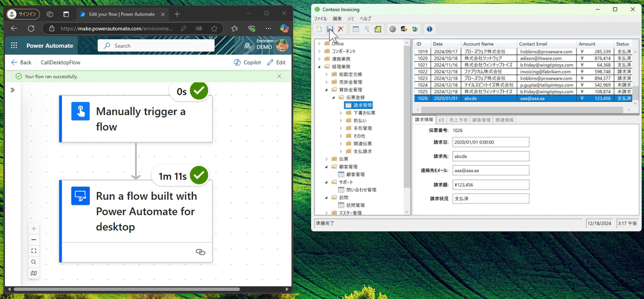Switch to the メモ tab in details pane
Image resolution: width=644 pixels, height=299 pixels.
tap(441, 120)
